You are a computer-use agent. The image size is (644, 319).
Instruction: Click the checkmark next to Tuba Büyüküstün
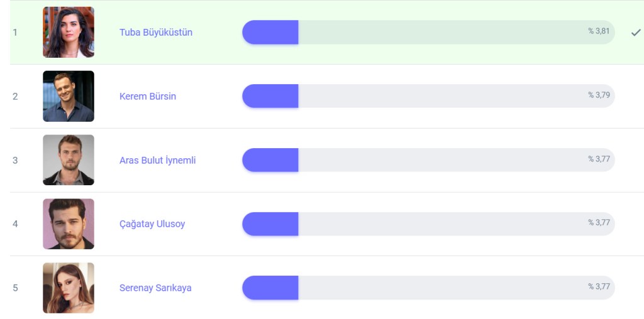coord(636,33)
